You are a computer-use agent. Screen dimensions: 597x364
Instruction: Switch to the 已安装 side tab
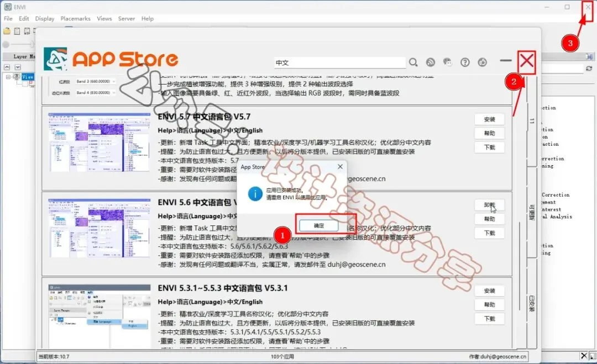(x=532, y=304)
